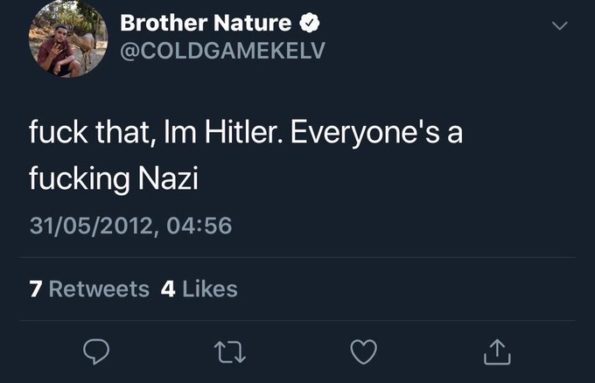The height and width of the screenshot is (383, 595).
Task: Click the verified badge next to Brother Nature
Action: [310, 23]
